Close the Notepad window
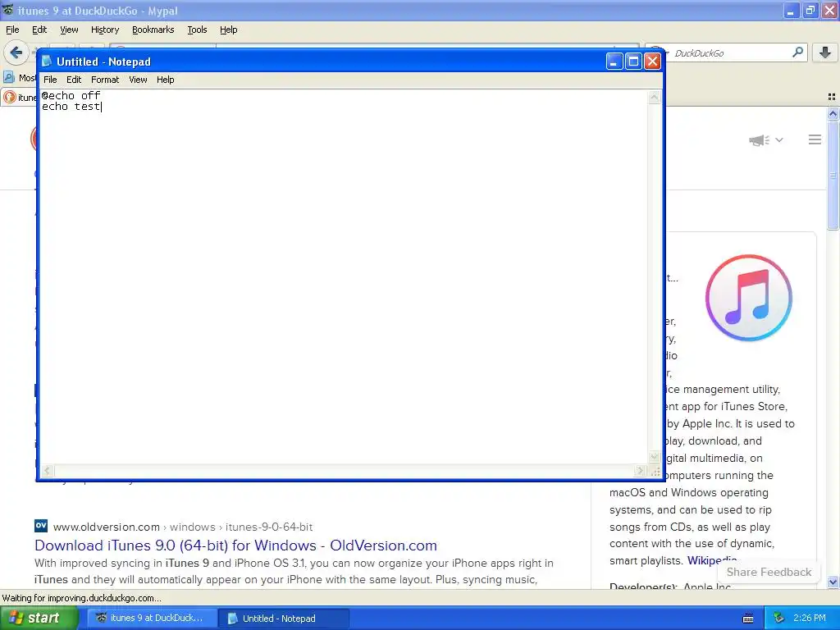Screen dimensions: 840x630 tap(652, 62)
